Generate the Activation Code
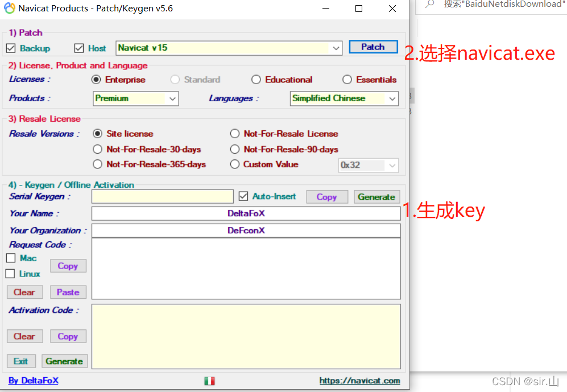567x392 pixels. pyautogui.click(x=64, y=361)
